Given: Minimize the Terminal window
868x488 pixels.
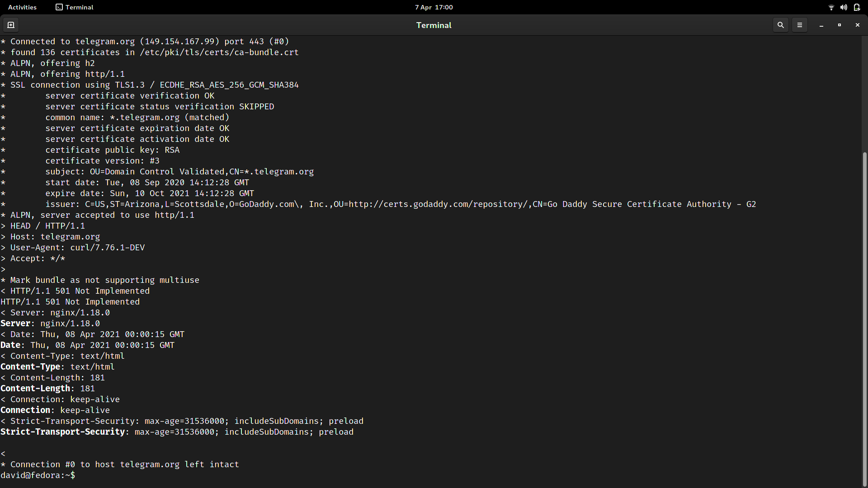Looking at the screenshot, I should [x=821, y=25].
